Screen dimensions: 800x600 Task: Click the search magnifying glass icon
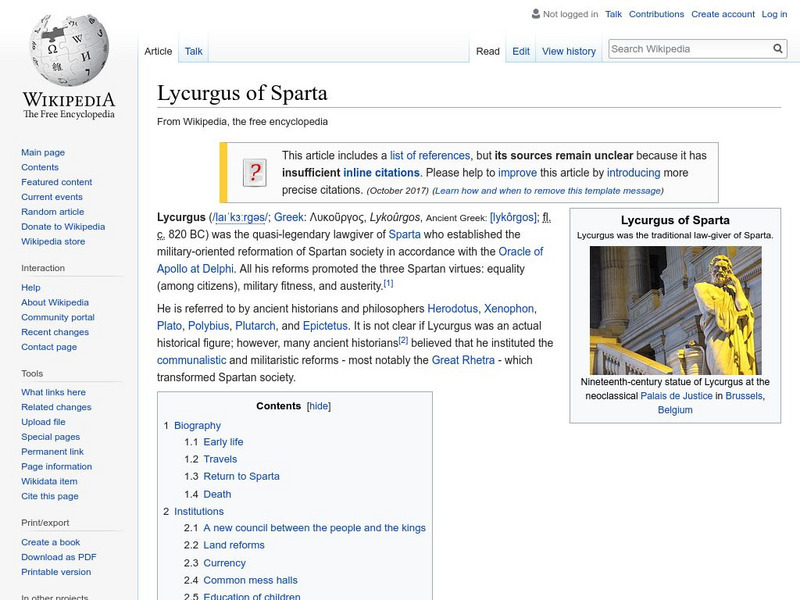[778, 49]
